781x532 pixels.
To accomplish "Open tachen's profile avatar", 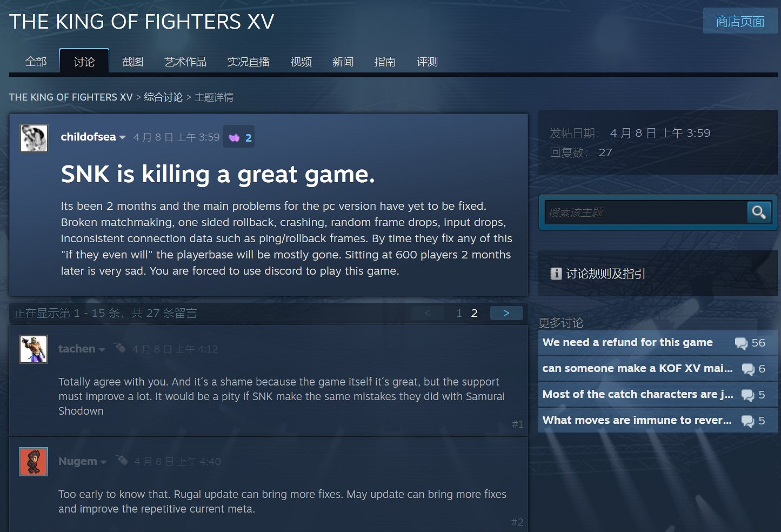I will tap(34, 349).
